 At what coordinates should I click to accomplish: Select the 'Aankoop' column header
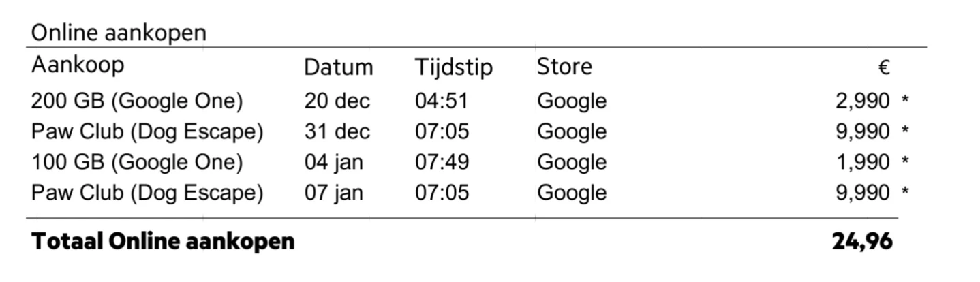78,66
